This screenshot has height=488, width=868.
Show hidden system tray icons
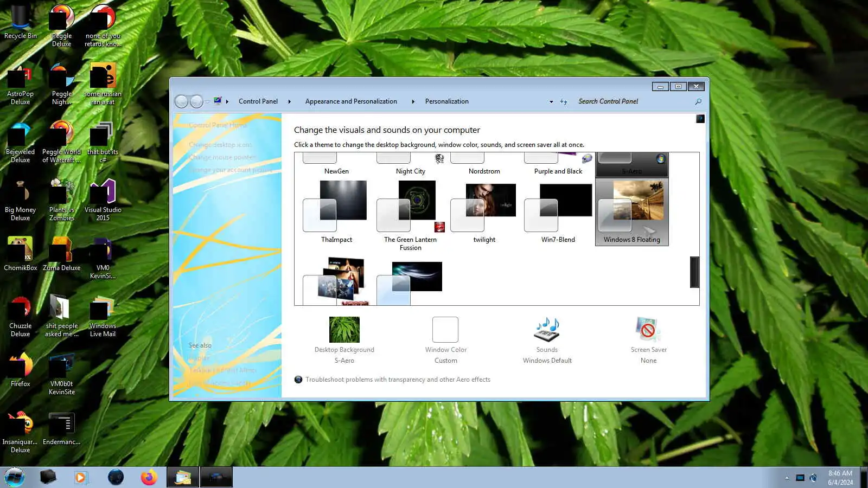(x=787, y=478)
